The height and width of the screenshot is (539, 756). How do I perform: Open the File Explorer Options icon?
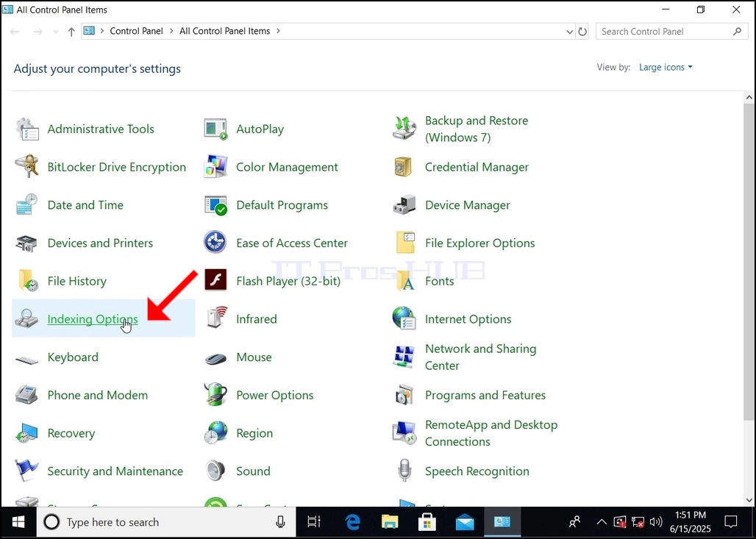[x=405, y=243]
